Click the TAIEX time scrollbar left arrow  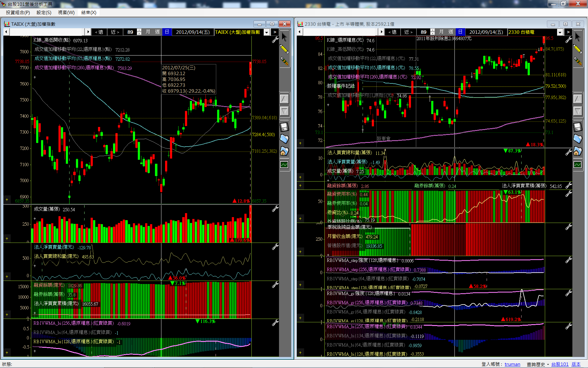[x=6, y=32]
